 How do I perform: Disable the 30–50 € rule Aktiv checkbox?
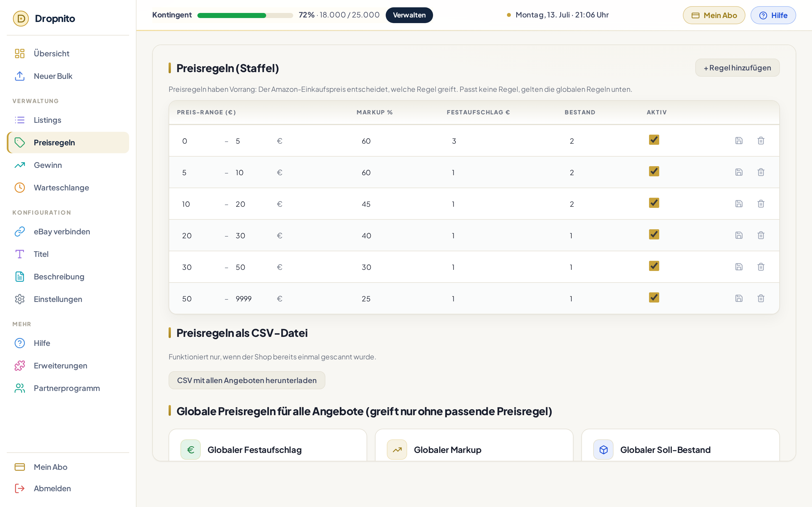click(x=654, y=266)
